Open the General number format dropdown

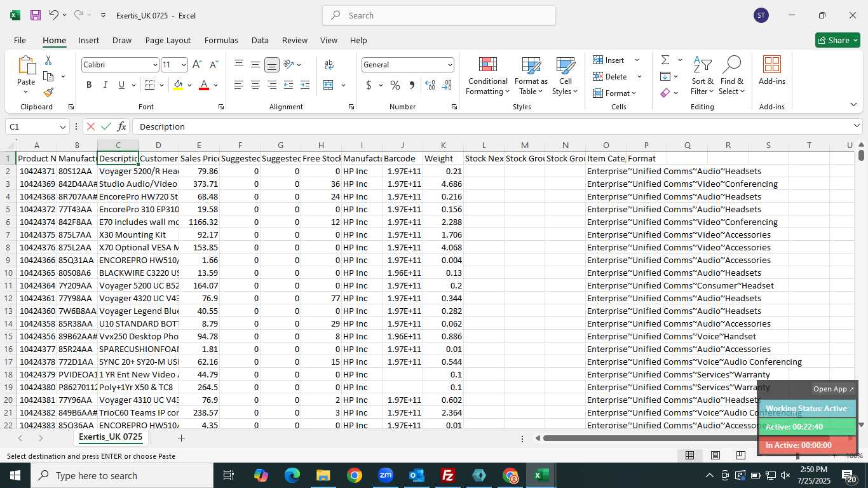450,65
